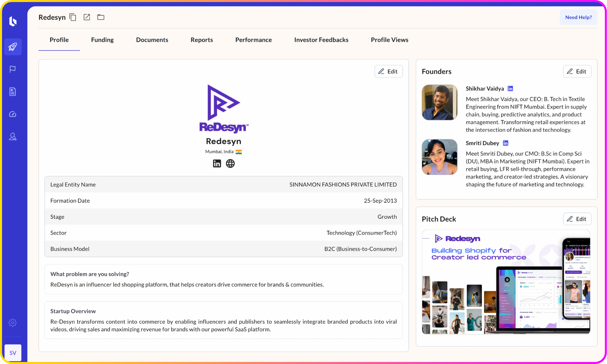Click the Stage row label
This screenshot has height=364, width=607.
57,217
